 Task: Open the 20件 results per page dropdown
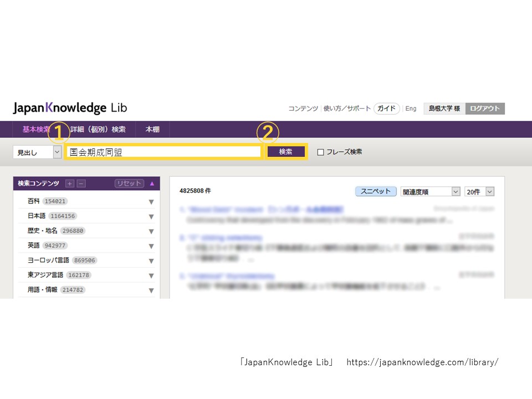point(479,192)
